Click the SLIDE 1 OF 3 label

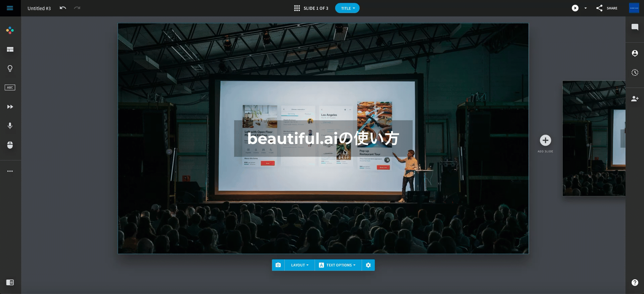[316, 8]
